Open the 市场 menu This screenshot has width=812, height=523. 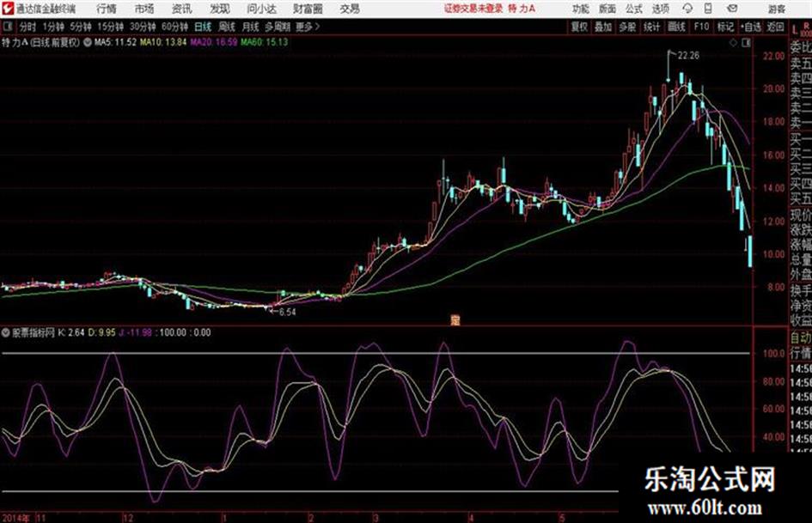(144, 9)
